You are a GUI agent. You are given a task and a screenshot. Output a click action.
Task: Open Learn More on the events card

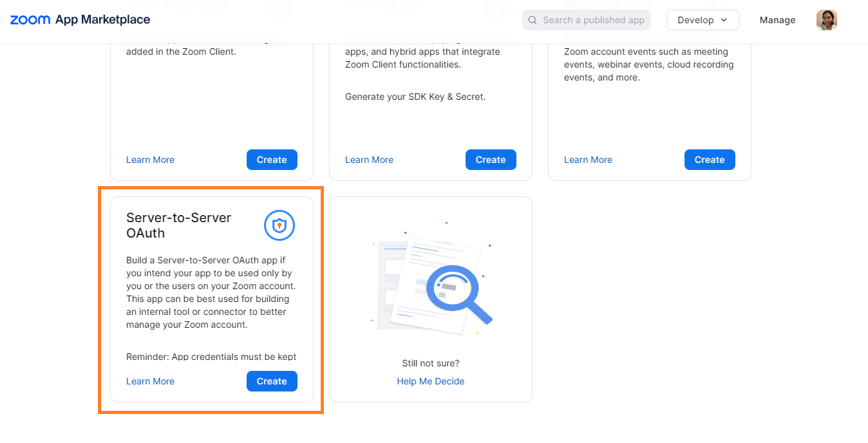pyautogui.click(x=588, y=160)
